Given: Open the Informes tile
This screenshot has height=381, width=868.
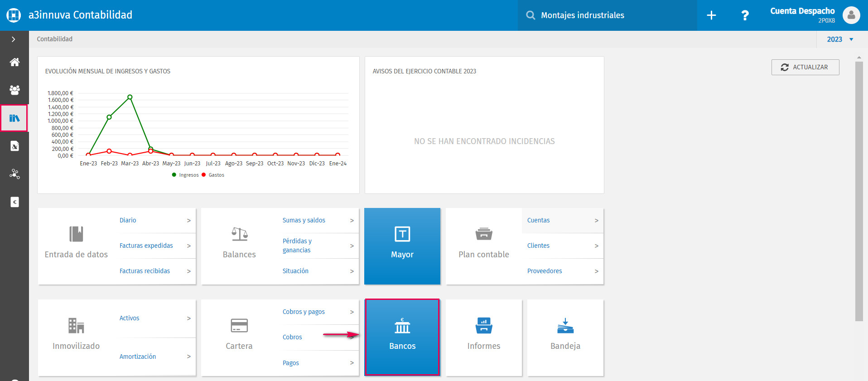Looking at the screenshot, I should coord(484,338).
